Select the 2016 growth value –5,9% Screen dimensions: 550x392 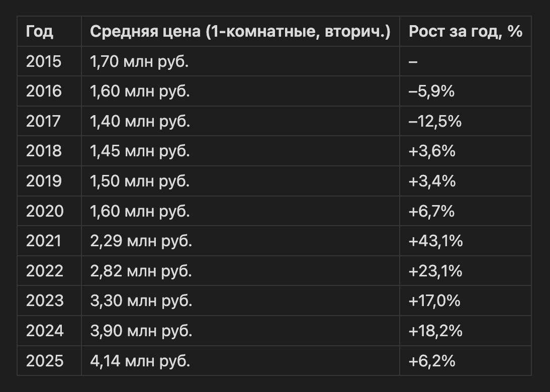pos(431,91)
